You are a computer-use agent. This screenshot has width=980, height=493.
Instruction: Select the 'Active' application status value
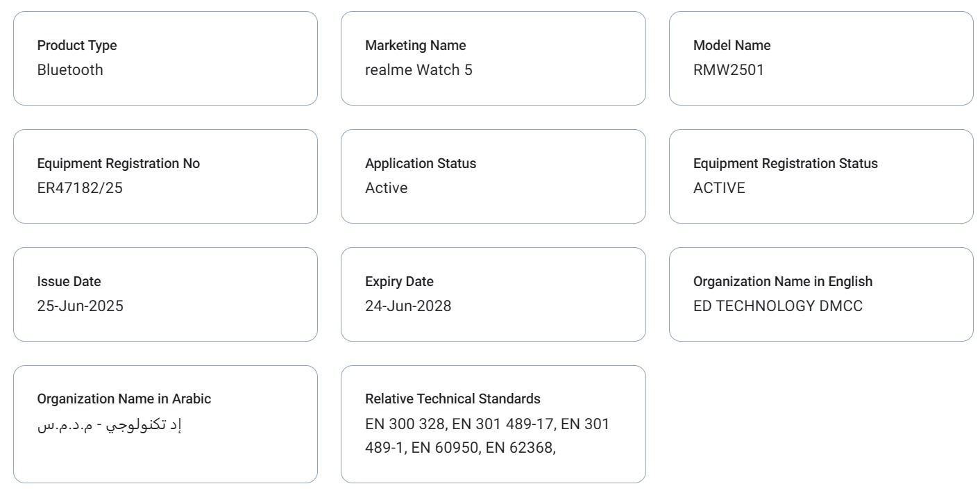(387, 187)
